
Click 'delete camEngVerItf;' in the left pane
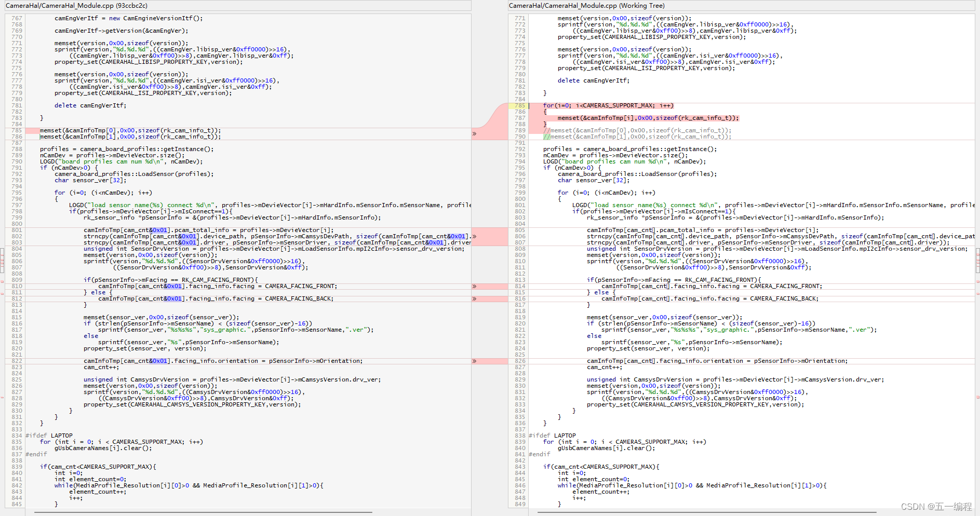[90, 106]
